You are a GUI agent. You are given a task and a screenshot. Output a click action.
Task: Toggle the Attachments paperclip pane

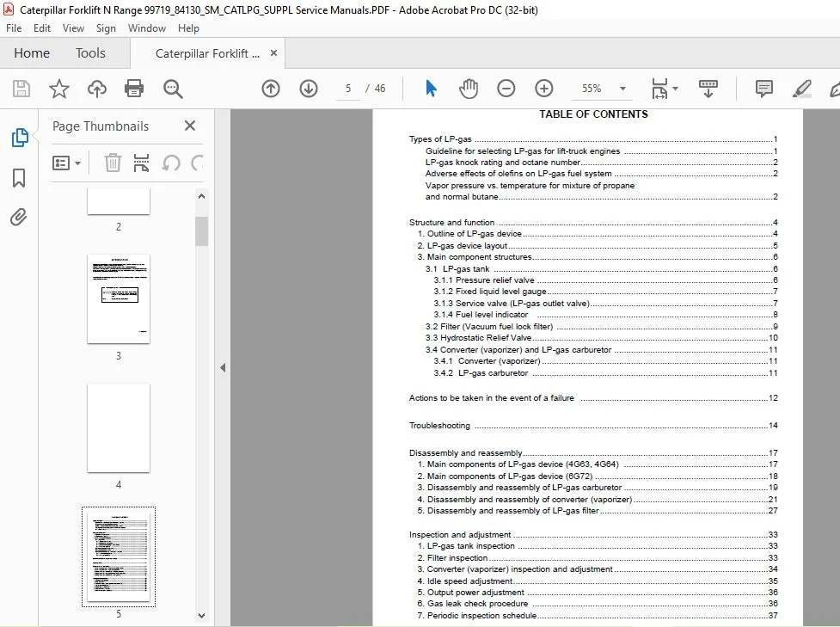click(x=19, y=217)
